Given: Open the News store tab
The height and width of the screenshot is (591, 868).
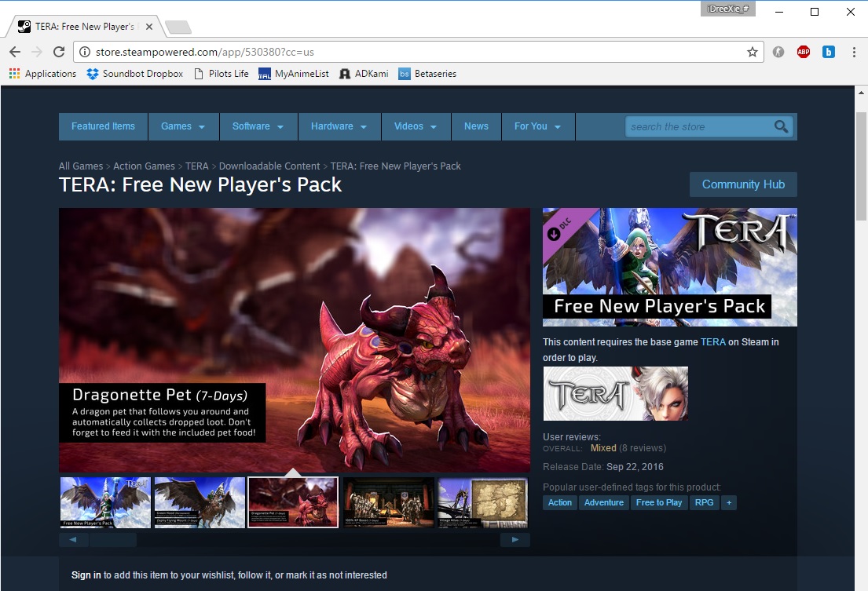Looking at the screenshot, I should tap(476, 126).
